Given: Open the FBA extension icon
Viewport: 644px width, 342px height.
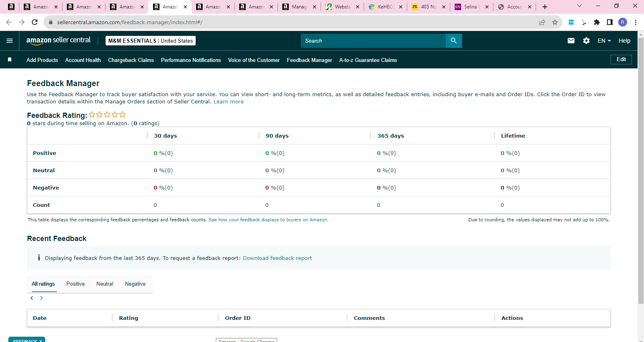Looking at the screenshot, I should pyautogui.click(x=571, y=22).
